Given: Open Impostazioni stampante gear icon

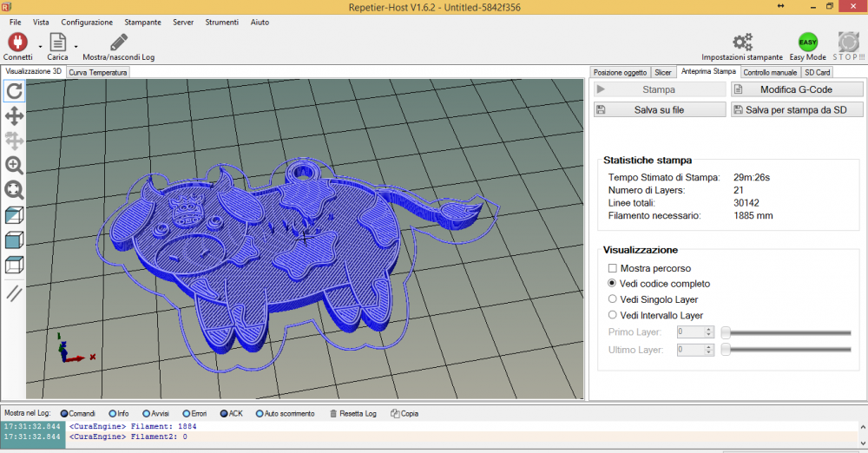Looking at the screenshot, I should (742, 42).
